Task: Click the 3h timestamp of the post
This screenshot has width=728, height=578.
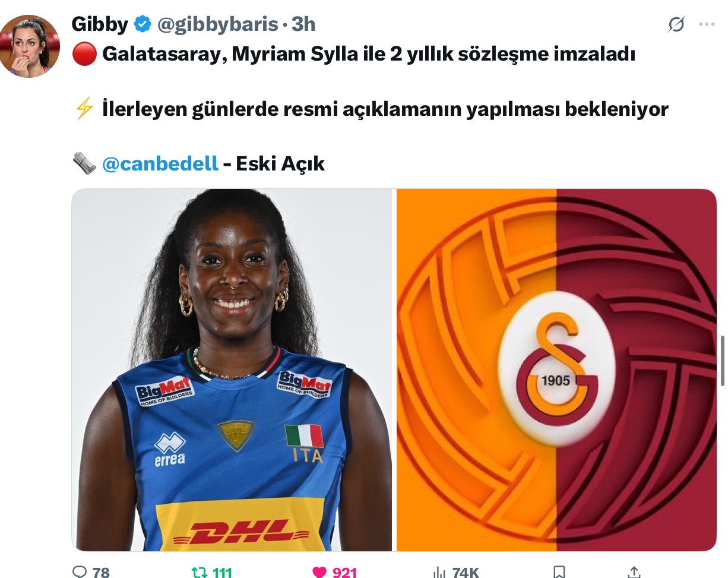Action: [303, 24]
